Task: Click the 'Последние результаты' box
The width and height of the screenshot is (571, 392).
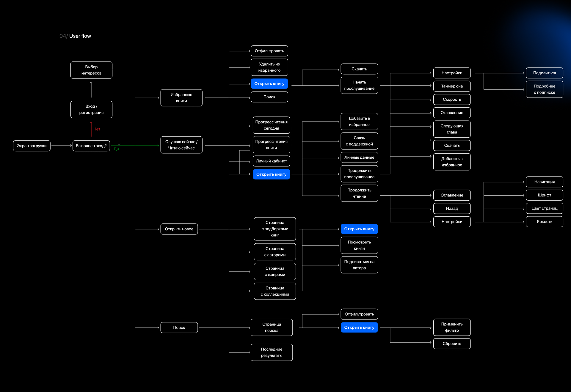Action: pos(271,352)
